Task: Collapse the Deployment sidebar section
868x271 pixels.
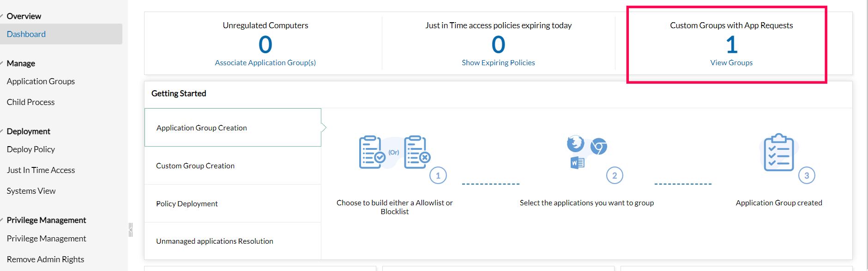Action: coord(2,131)
